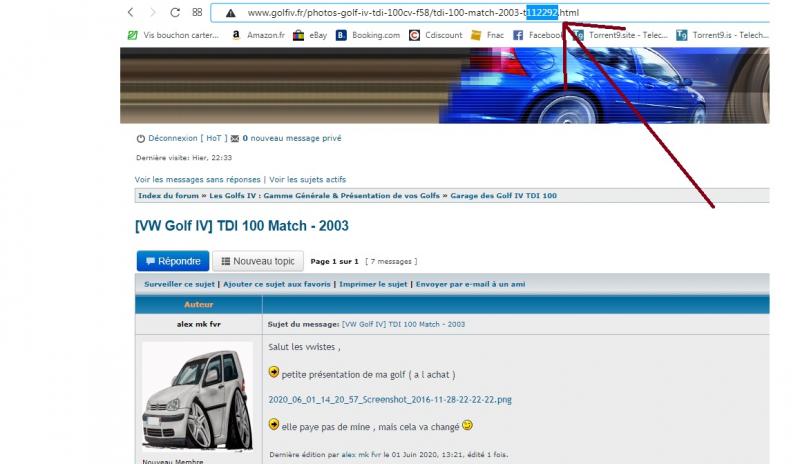Click the silver Golf avatar image

[197, 398]
